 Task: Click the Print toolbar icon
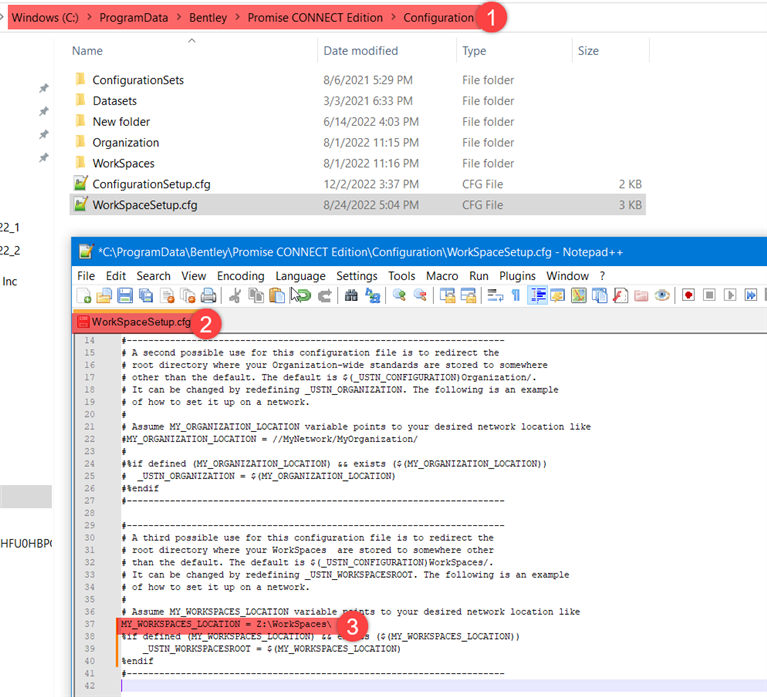click(x=208, y=295)
